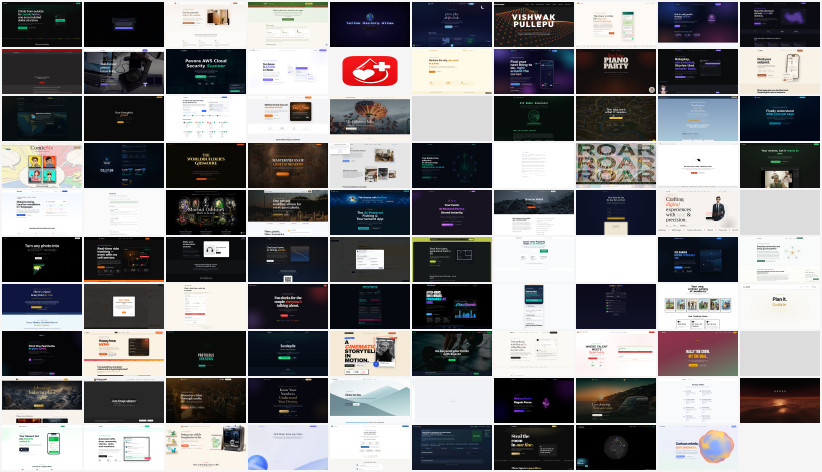Screen dimensions: 822x472
Task: Select the thumbnail with the Earth globe
Action: [x=370, y=24]
